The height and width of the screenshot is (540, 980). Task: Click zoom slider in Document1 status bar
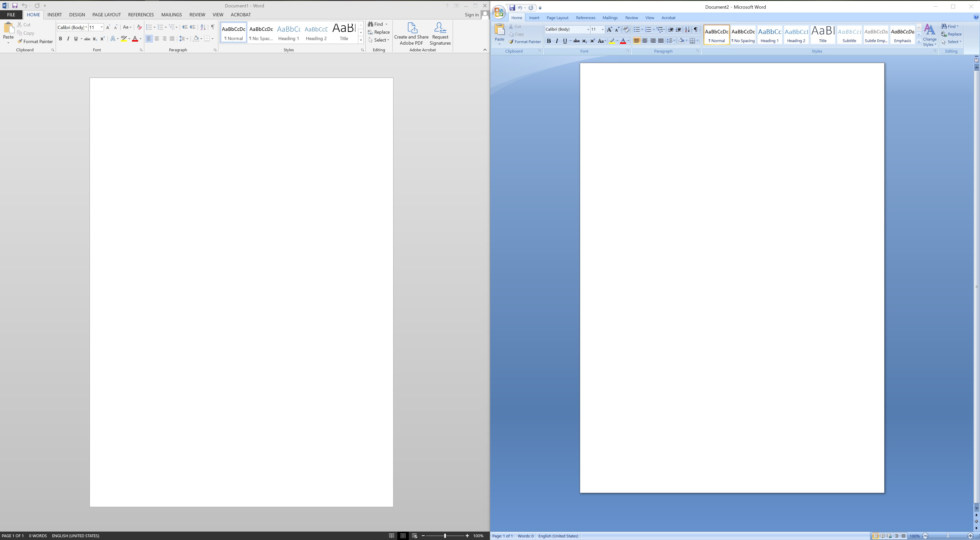tap(445, 536)
